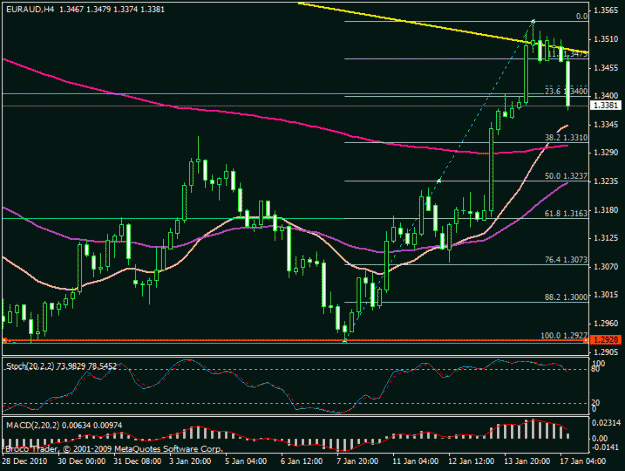Click the 0.02314 MACD scale value
Viewport: 625px width, 471px height.
pos(606,423)
